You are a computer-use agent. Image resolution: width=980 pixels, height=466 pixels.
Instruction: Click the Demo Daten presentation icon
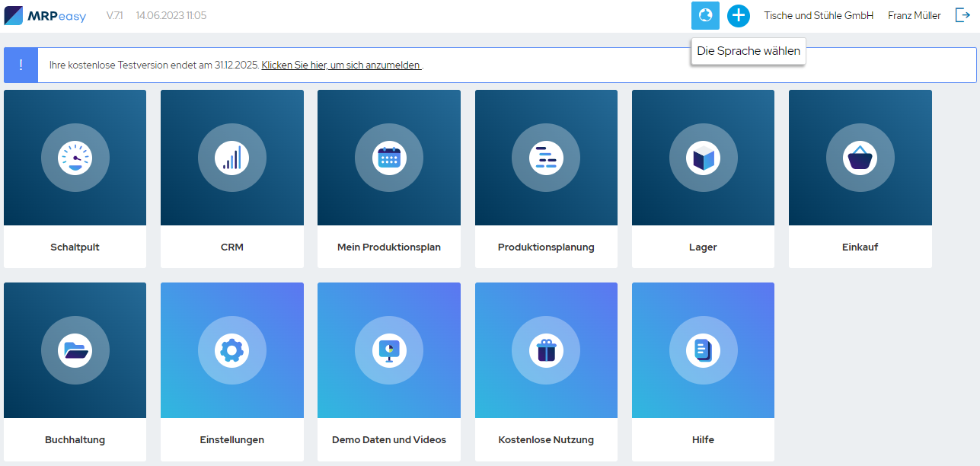click(389, 350)
